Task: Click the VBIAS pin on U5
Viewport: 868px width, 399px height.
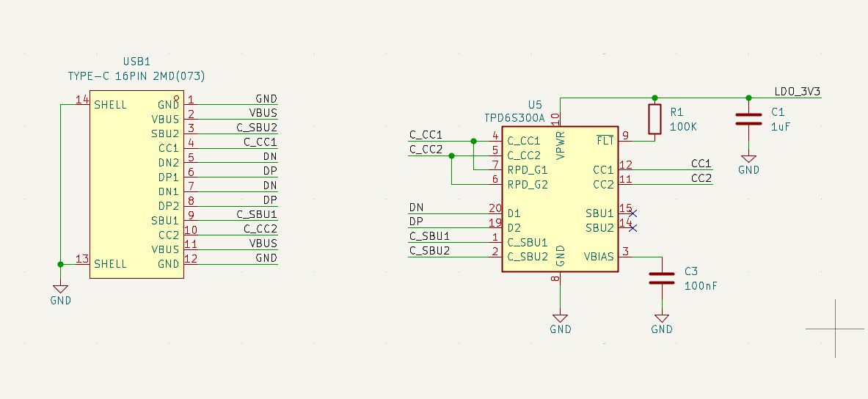Action: pos(599,257)
